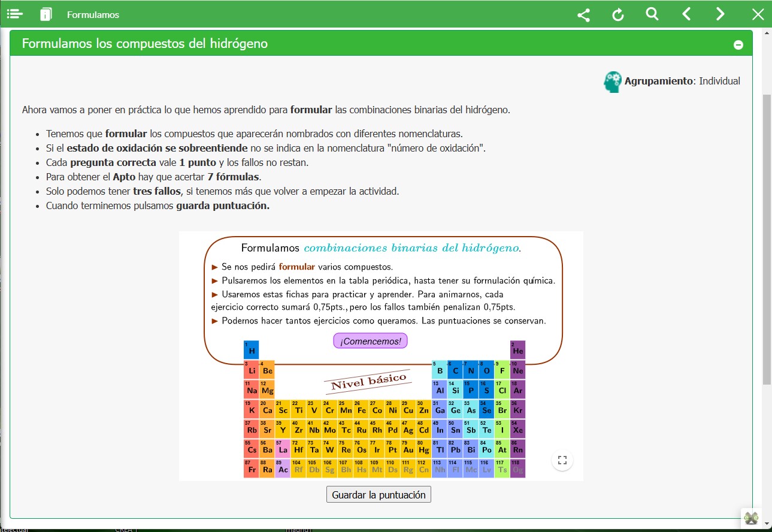Click the Cu element tile
The height and width of the screenshot is (532, 772).
pos(408,409)
